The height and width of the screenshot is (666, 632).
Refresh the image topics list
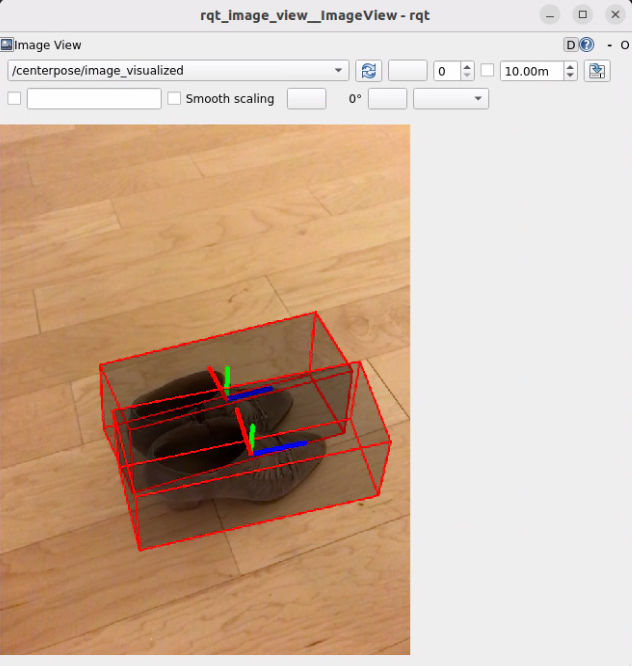click(x=368, y=71)
